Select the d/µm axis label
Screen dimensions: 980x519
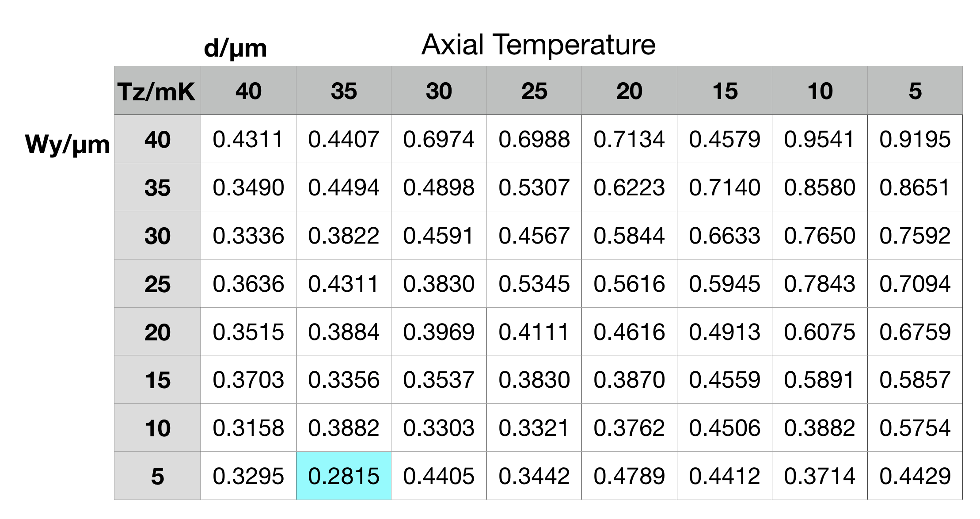(236, 48)
